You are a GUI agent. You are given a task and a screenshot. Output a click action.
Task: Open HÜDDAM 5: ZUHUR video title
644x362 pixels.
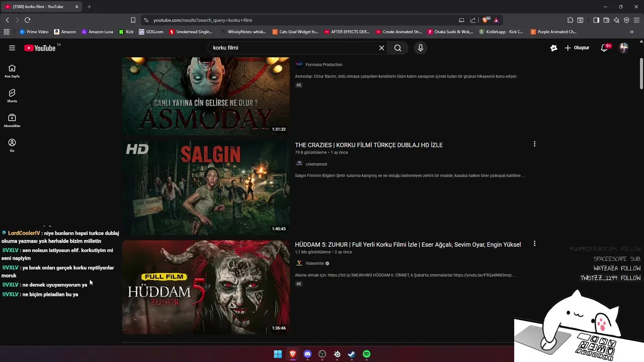[408, 244]
